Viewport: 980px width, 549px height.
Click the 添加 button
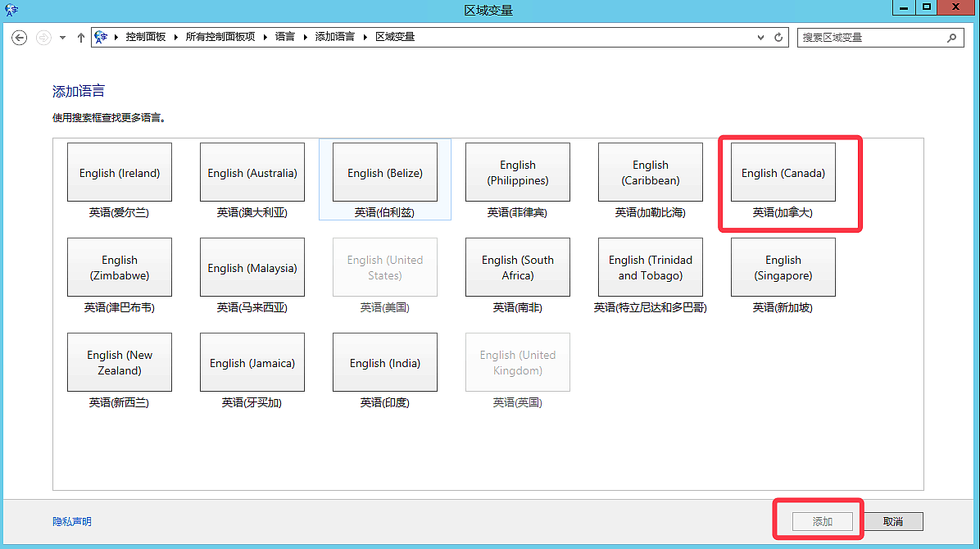(822, 521)
